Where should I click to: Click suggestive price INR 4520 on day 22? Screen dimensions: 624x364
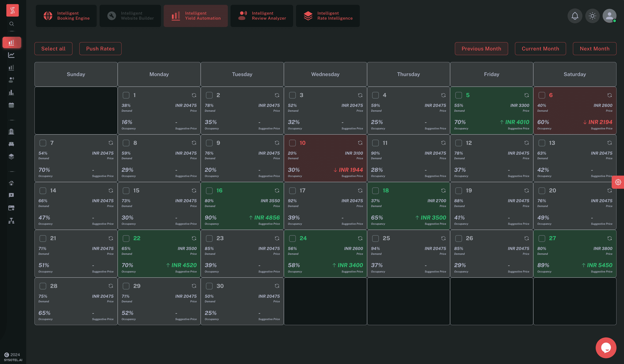click(181, 265)
